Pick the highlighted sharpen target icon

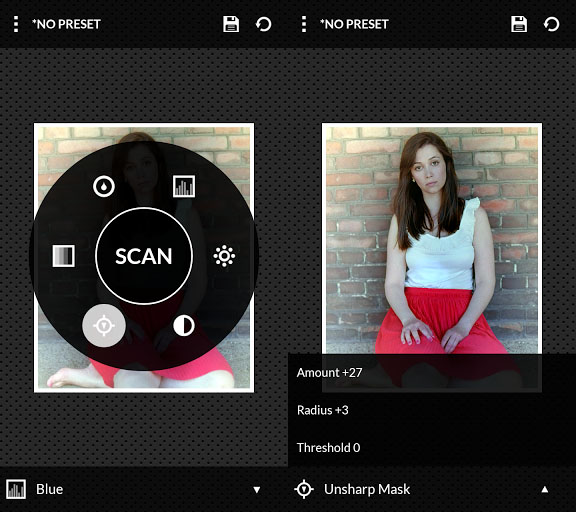coord(104,325)
